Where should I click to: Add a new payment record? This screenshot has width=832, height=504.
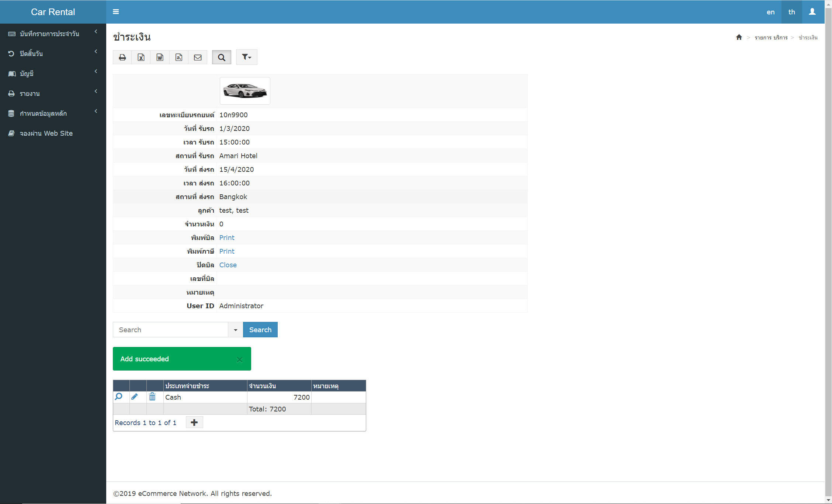click(194, 423)
